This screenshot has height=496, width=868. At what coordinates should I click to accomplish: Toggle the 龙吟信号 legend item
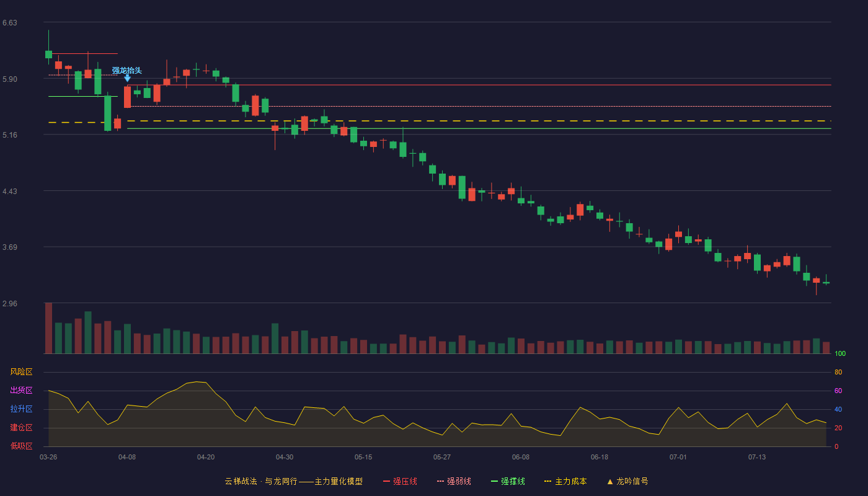(627, 481)
